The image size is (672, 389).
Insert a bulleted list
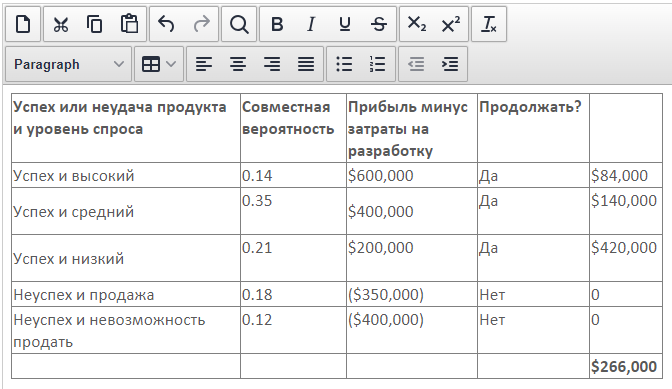(344, 64)
